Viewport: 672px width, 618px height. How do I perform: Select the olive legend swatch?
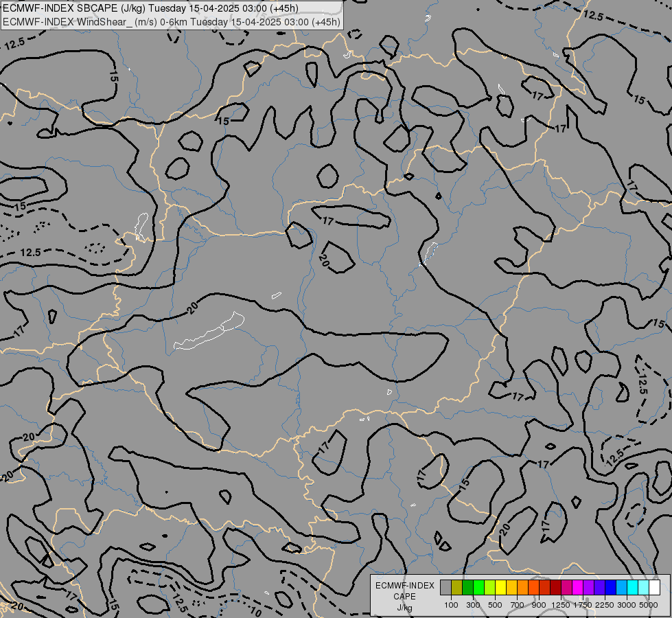point(457,587)
